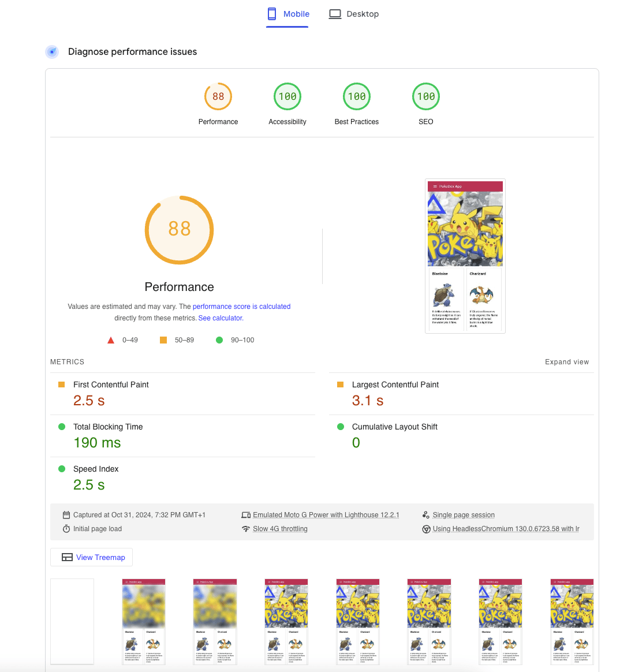Open the View Treemap button
The width and height of the screenshot is (620, 672).
(91, 557)
